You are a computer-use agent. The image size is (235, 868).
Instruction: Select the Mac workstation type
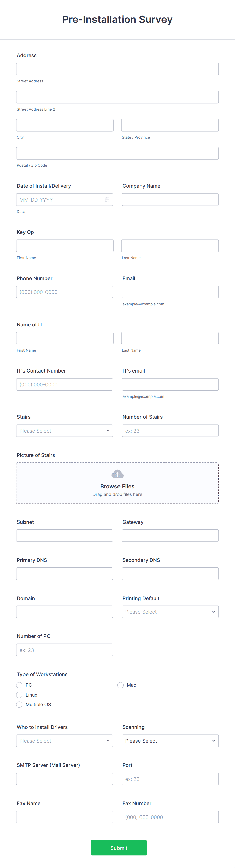(120, 685)
